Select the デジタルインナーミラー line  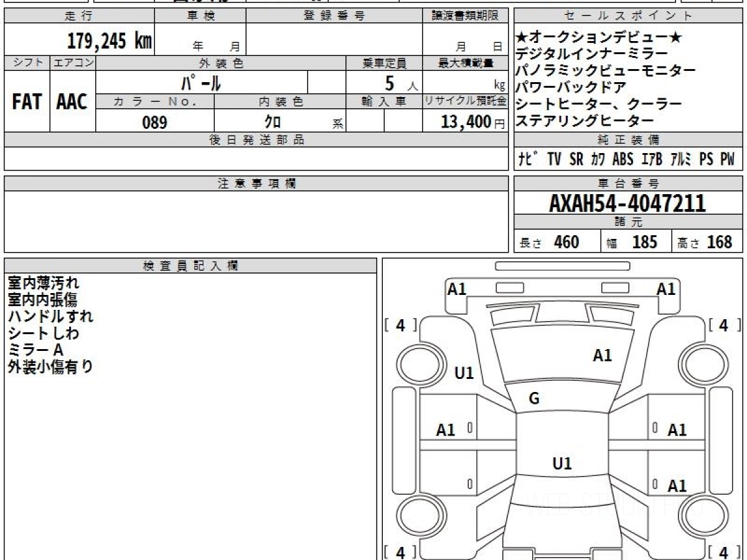(x=591, y=54)
